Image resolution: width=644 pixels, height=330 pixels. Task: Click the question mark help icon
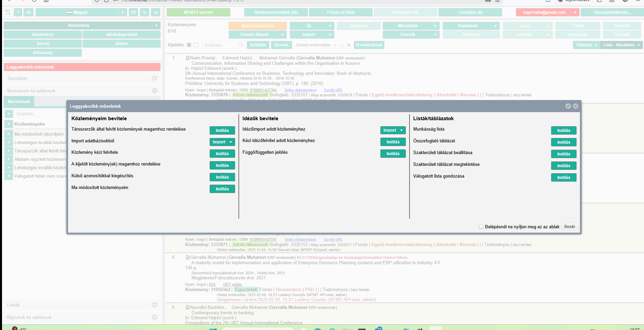point(18,12)
